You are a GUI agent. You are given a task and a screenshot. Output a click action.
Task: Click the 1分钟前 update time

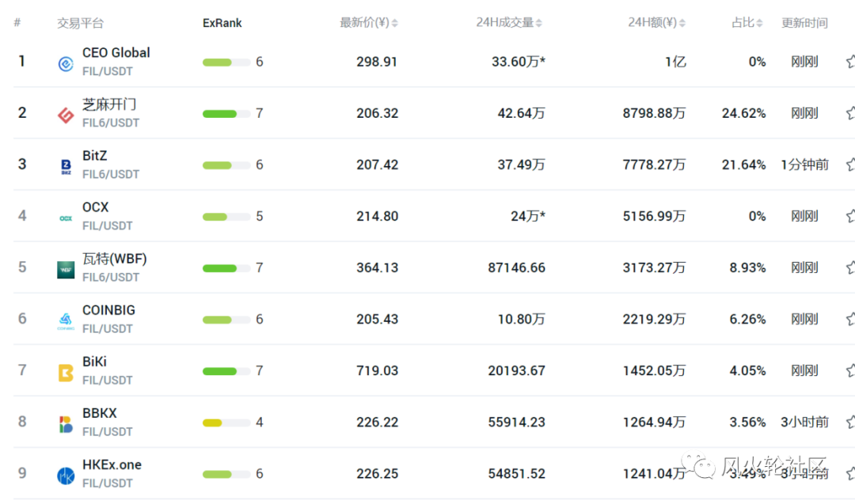click(x=805, y=165)
